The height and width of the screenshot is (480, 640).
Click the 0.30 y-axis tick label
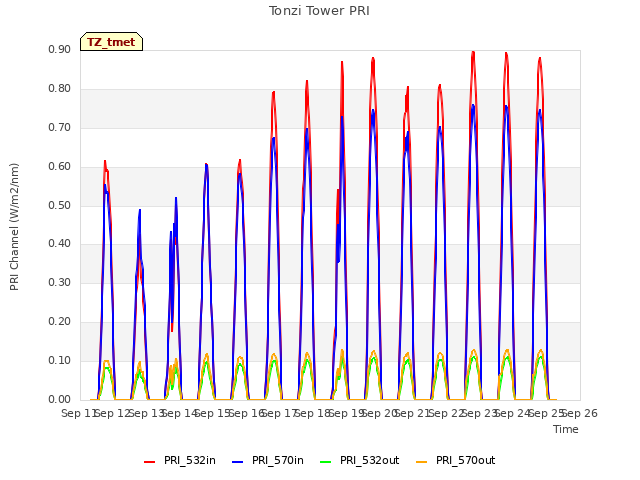tap(60, 282)
